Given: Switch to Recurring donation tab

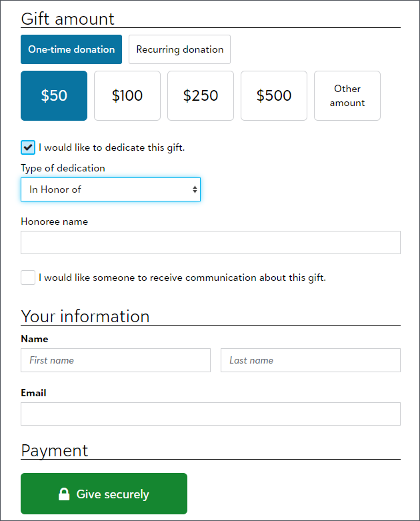Looking at the screenshot, I should click(179, 49).
